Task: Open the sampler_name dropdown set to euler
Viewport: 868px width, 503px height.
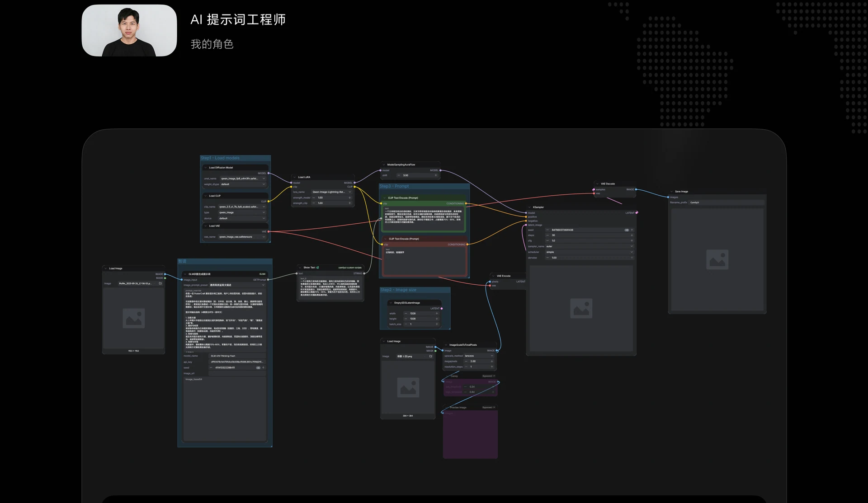Action: [x=589, y=246]
